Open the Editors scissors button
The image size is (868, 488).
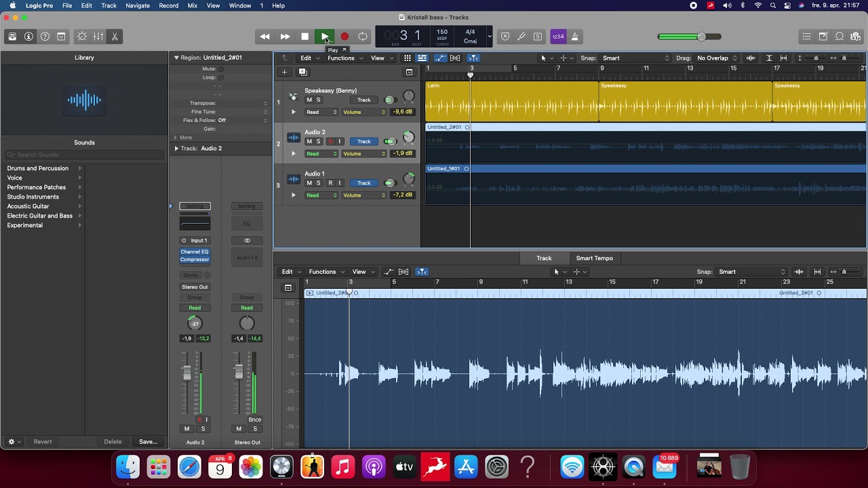[115, 37]
